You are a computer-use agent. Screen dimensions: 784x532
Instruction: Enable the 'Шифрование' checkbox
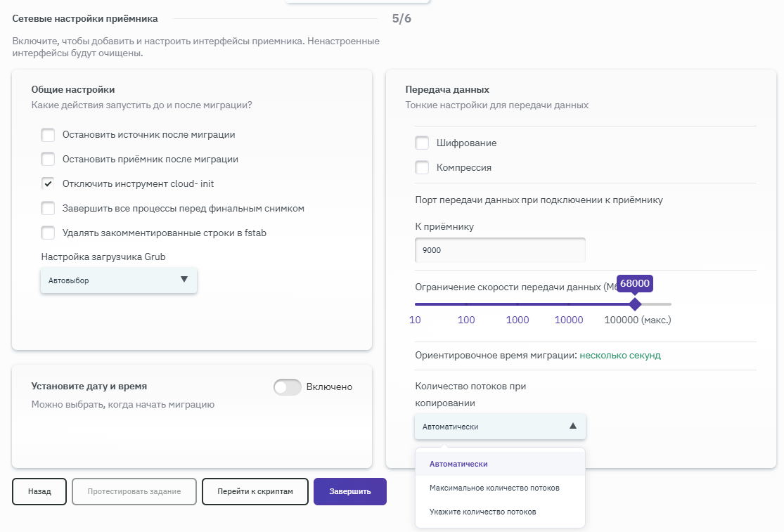click(x=422, y=143)
